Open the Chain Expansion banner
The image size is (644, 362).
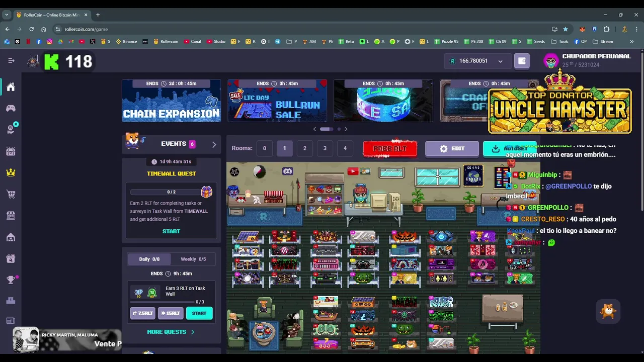[171, 101]
